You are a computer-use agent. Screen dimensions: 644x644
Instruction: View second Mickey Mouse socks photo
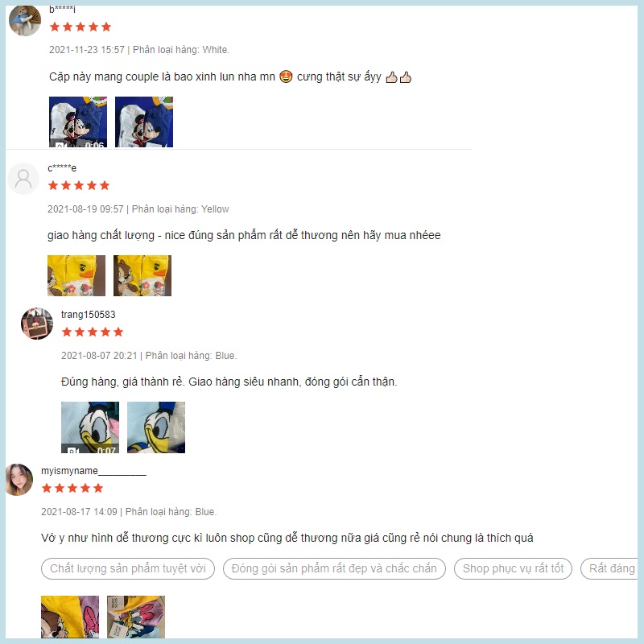click(144, 122)
